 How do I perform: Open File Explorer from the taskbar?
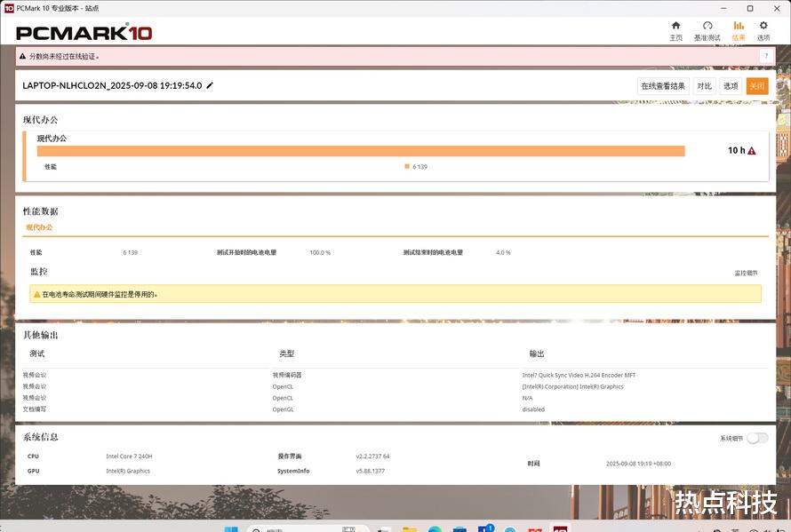click(410, 528)
